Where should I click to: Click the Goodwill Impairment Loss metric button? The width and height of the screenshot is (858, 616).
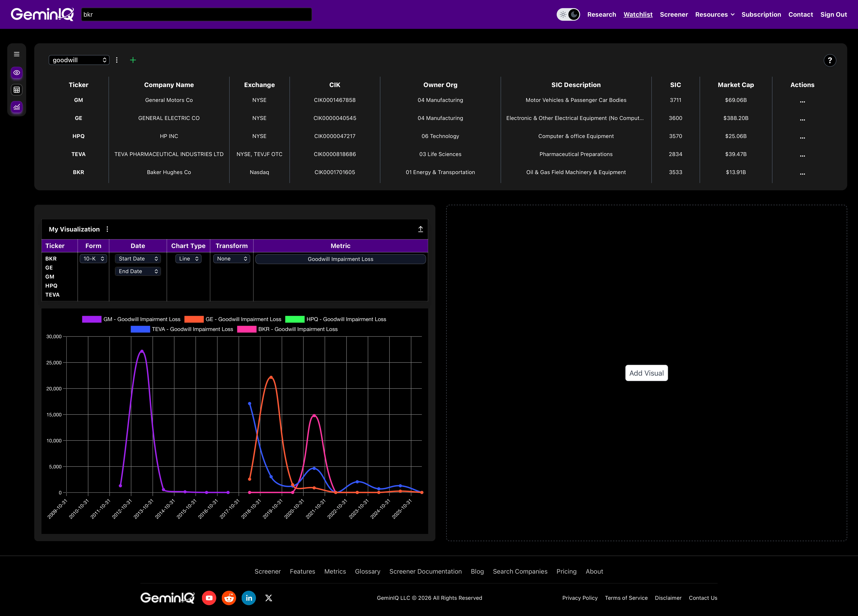click(340, 259)
